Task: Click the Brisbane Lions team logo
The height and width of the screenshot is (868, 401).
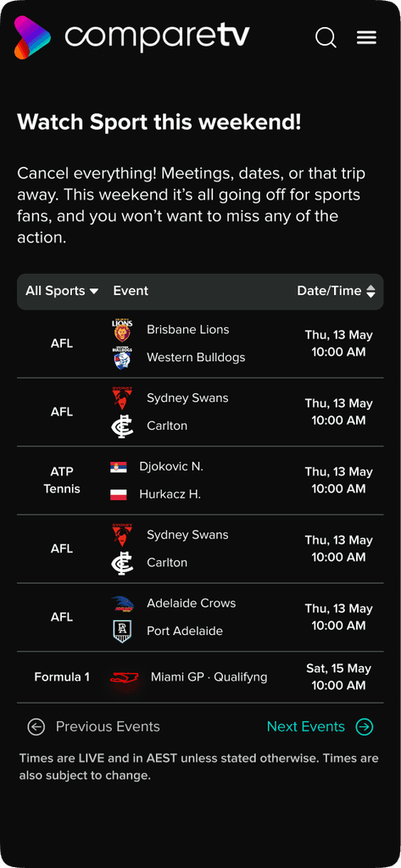Action: 122,330
